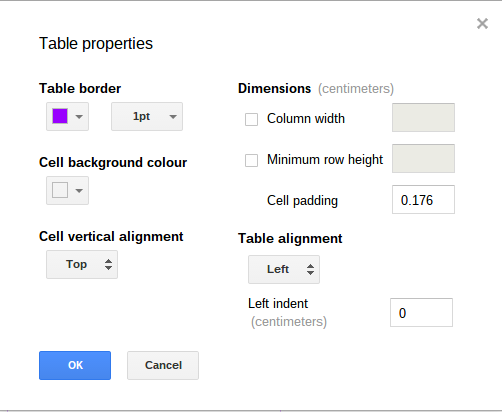Click the Cell padding field showing 0.176
Viewport: 502px width, 412px height.
point(423,199)
